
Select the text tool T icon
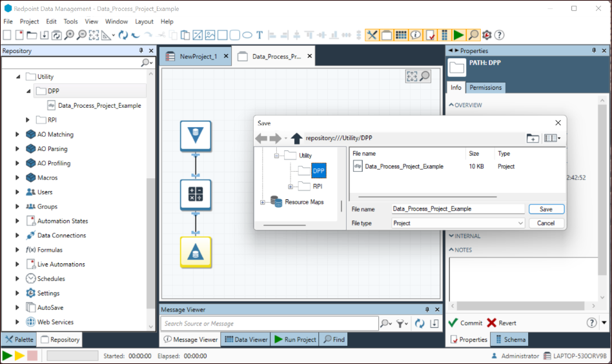tap(260, 35)
